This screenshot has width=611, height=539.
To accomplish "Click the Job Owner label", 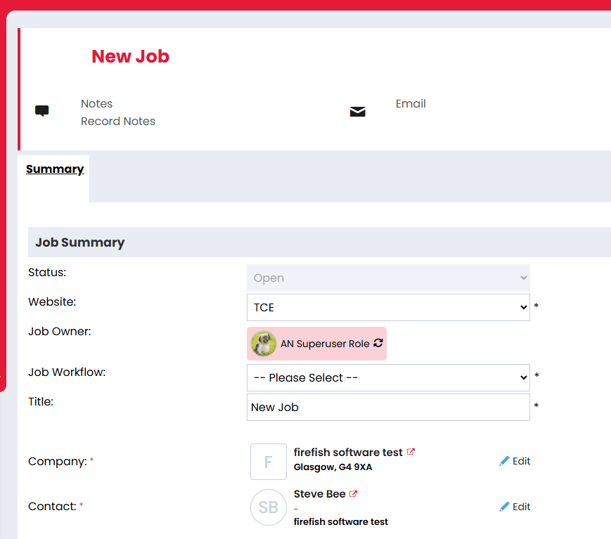I will tap(60, 331).
